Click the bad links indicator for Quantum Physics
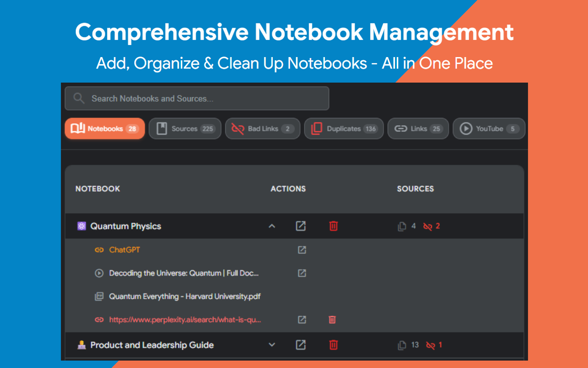This screenshot has width=588, height=368. click(431, 226)
